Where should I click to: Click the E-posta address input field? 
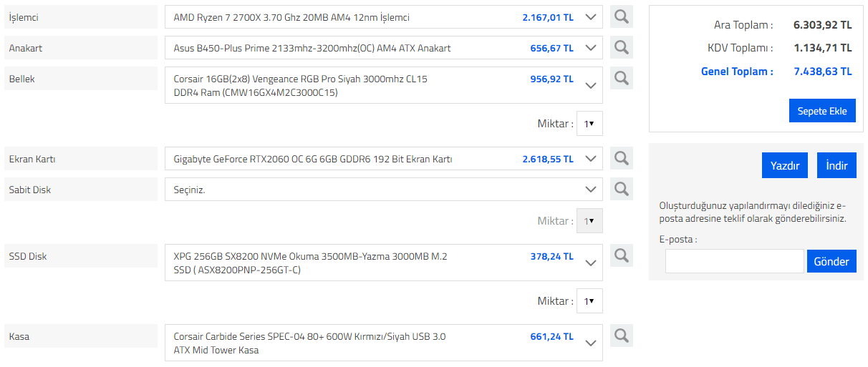(734, 261)
